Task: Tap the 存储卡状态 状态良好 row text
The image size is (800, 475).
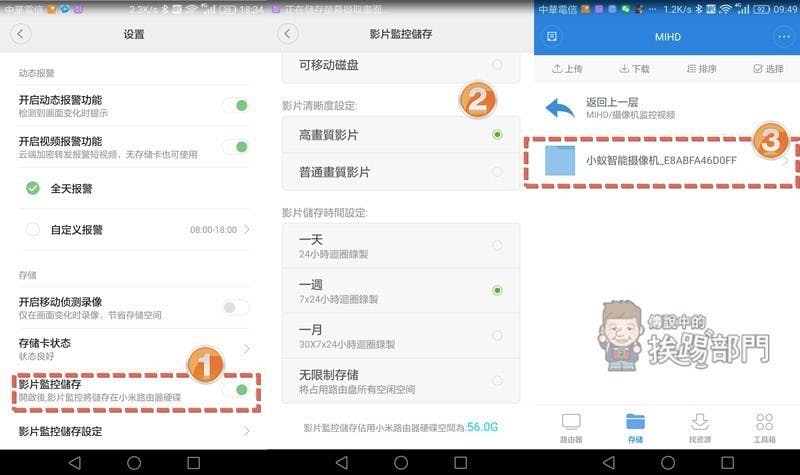Action: (45, 348)
